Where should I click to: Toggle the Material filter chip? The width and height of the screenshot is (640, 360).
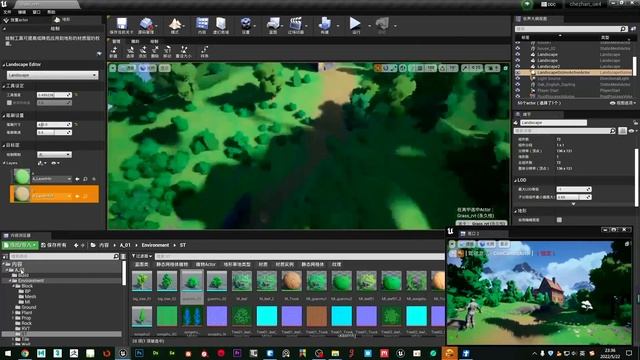(263, 264)
